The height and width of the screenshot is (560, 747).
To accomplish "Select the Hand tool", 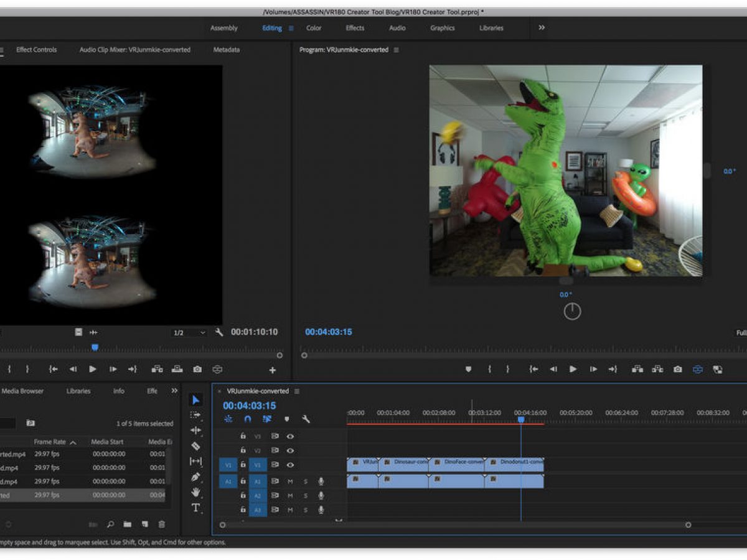I will point(195,492).
